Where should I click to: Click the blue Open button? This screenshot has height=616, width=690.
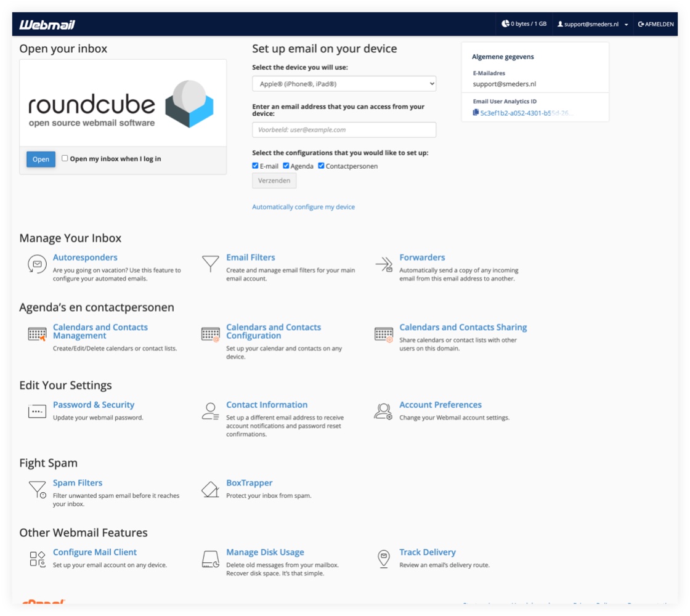(x=41, y=160)
